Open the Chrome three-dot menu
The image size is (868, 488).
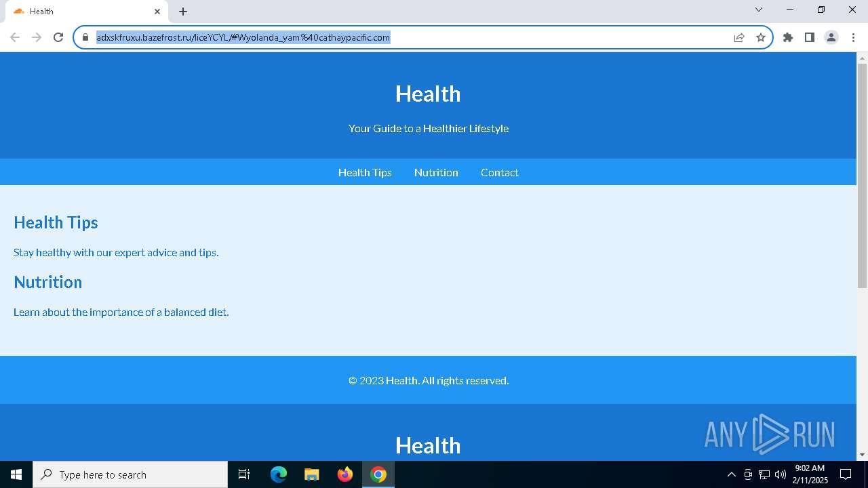pos(853,37)
